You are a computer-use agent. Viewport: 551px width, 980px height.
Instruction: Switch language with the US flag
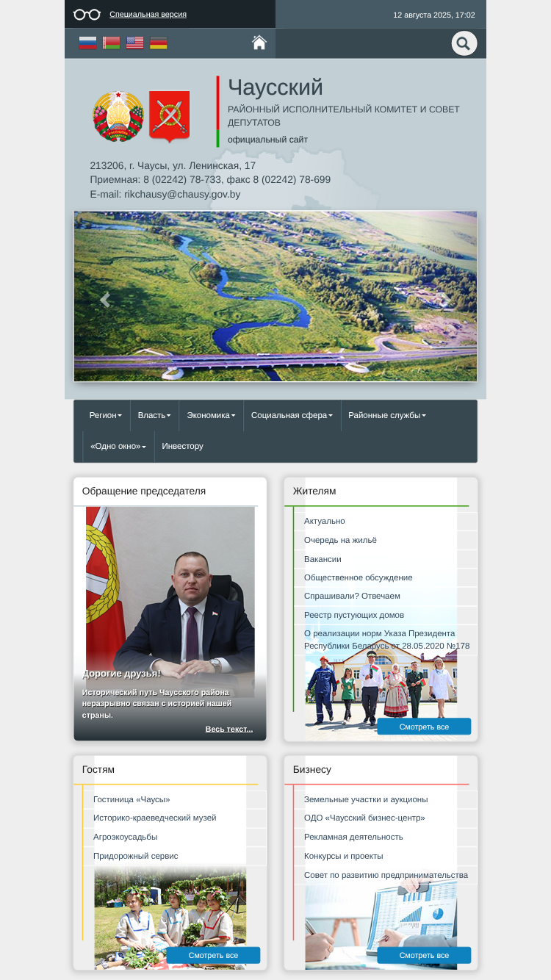pos(134,43)
